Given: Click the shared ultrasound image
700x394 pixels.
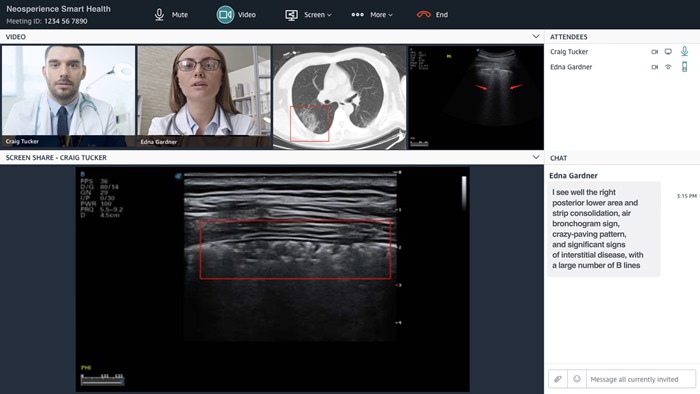Looking at the screenshot, I should coord(272,279).
